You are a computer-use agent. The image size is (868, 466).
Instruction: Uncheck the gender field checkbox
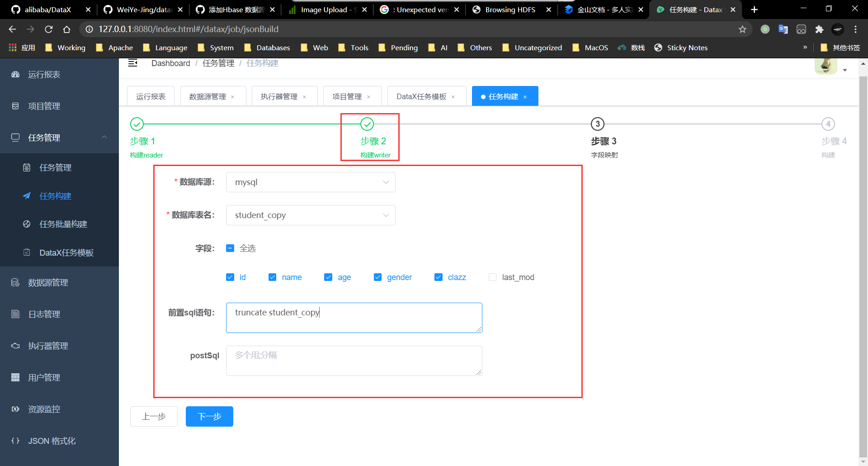(377, 277)
